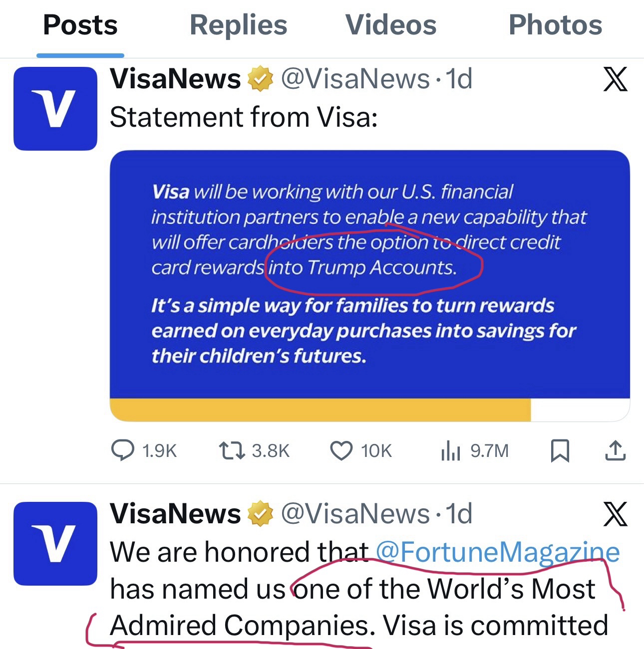The image size is (644, 649).
Task: Open the @FortuneMagazine mention link
Action: (x=497, y=552)
